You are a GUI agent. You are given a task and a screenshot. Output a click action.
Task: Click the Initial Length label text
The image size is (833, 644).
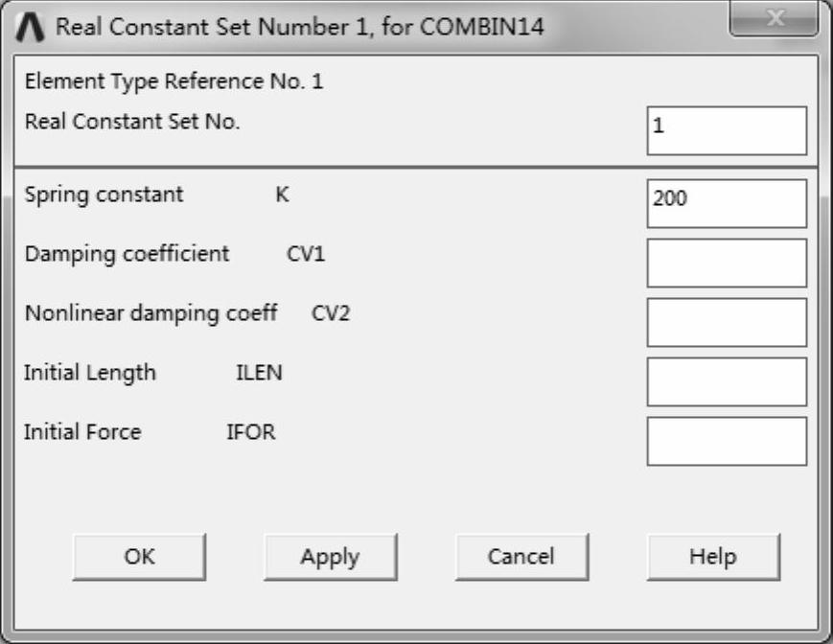90,373
